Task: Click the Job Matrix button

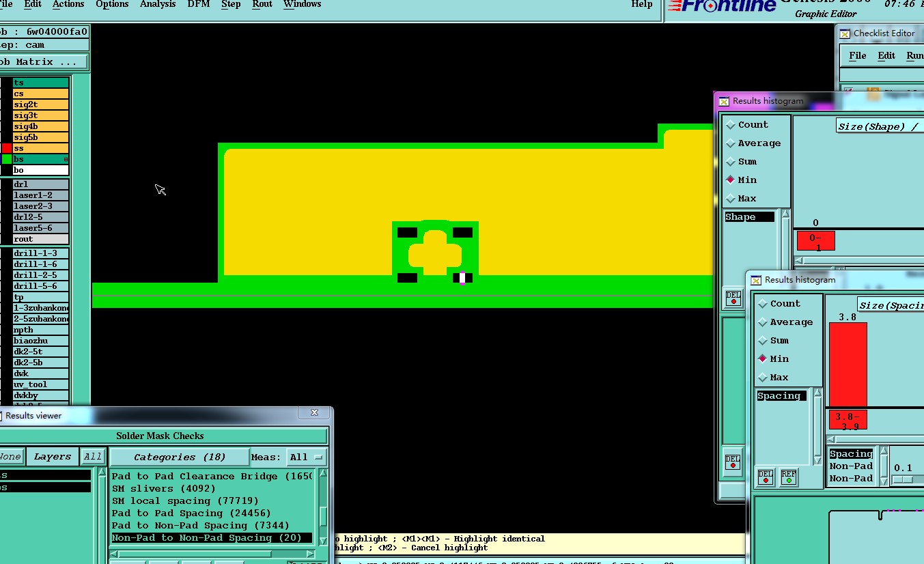Action: pos(44,62)
